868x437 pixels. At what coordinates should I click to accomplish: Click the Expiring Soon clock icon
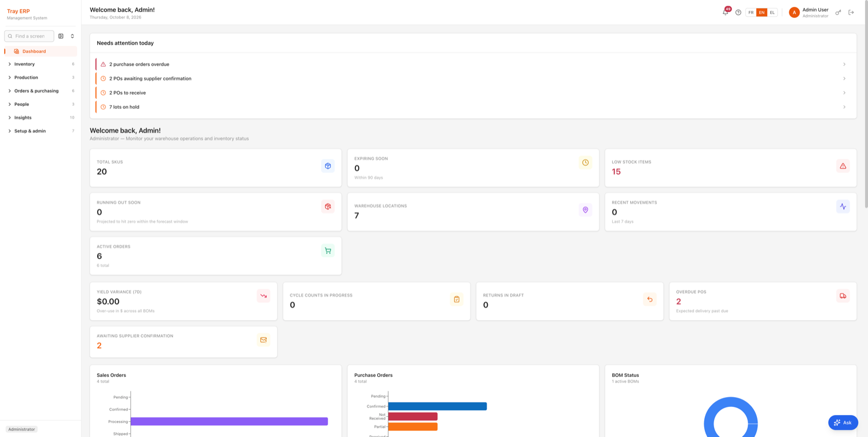tap(586, 163)
